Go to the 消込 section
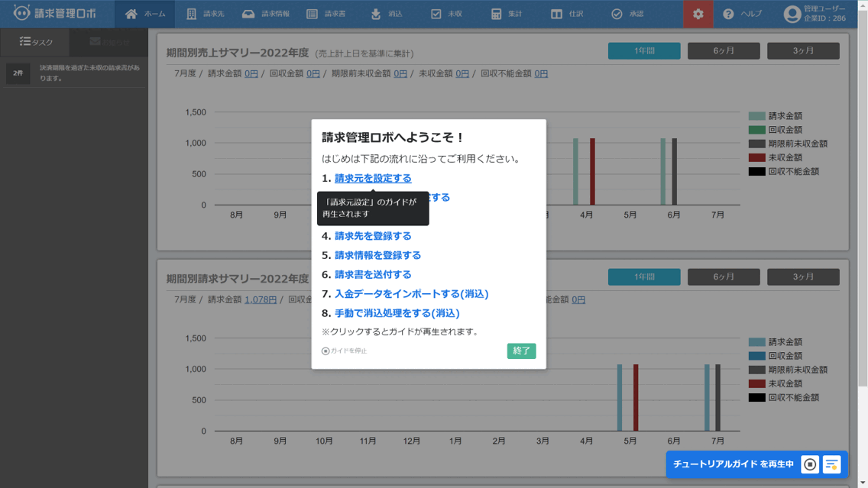Screen dimensions: 868x488 [390, 14]
